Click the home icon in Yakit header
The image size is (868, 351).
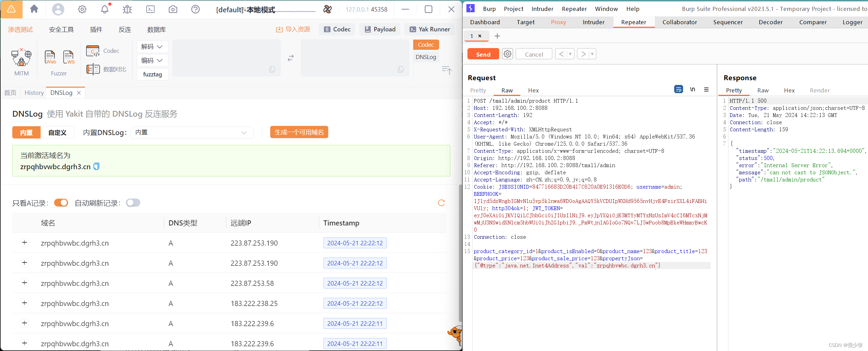[34, 9]
